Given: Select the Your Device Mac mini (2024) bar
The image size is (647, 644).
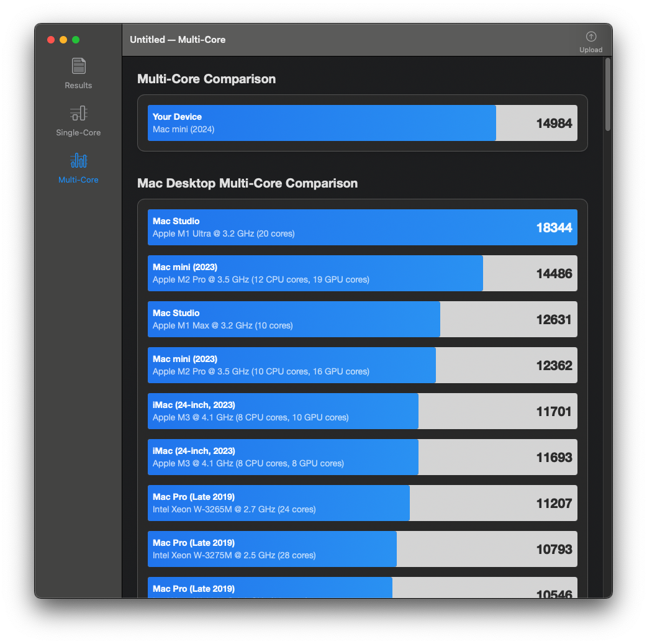Looking at the screenshot, I should tap(362, 123).
